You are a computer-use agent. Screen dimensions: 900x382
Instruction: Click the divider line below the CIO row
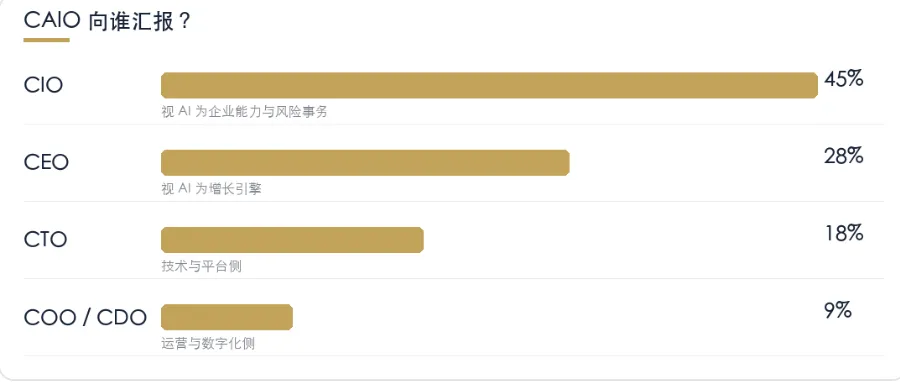(x=453, y=124)
